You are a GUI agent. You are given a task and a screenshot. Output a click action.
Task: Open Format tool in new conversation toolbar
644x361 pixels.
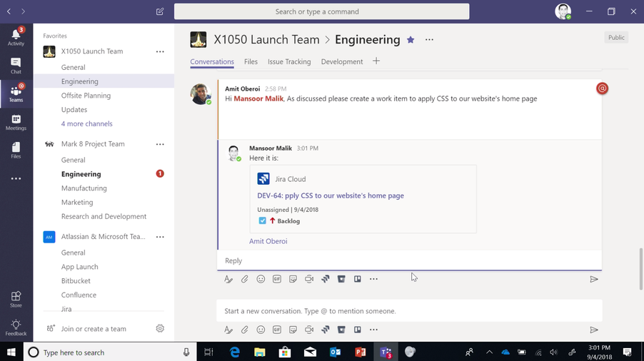click(228, 330)
